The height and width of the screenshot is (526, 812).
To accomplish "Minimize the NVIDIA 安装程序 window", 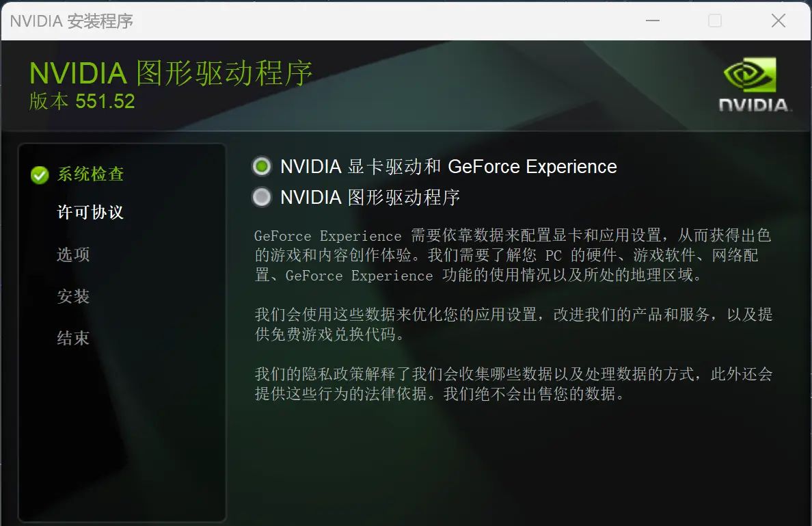I will 653,21.
